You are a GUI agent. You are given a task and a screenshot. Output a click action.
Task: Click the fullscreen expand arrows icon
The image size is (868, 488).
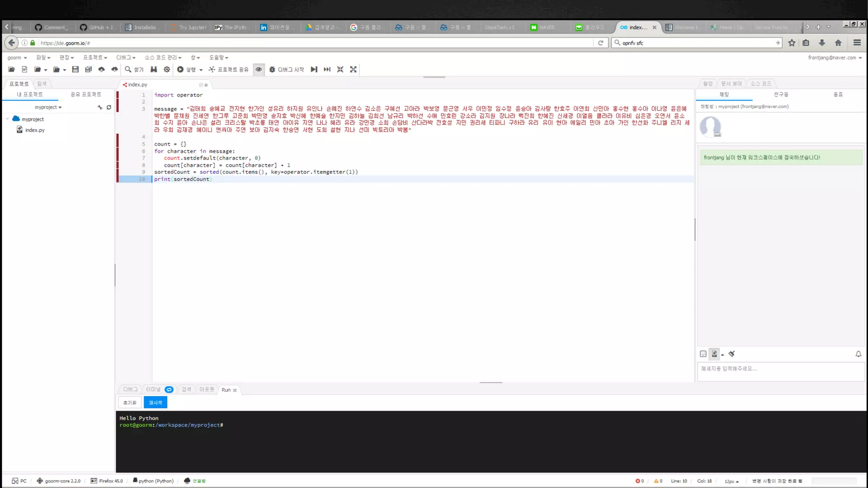353,69
